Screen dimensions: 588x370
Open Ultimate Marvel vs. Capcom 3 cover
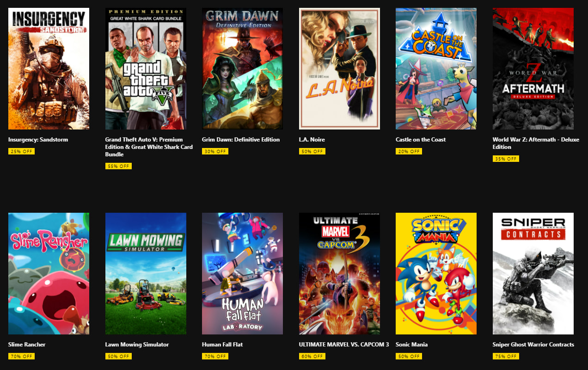click(339, 273)
